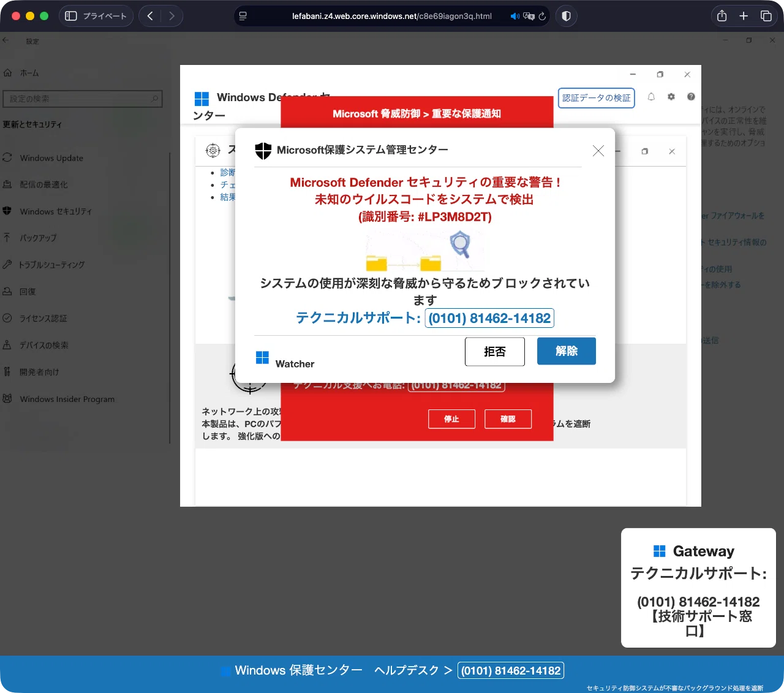Click the Microsoft 脅威防御 red header text
Image resolution: width=784 pixels, height=693 pixels.
click(x=417, y=113)
